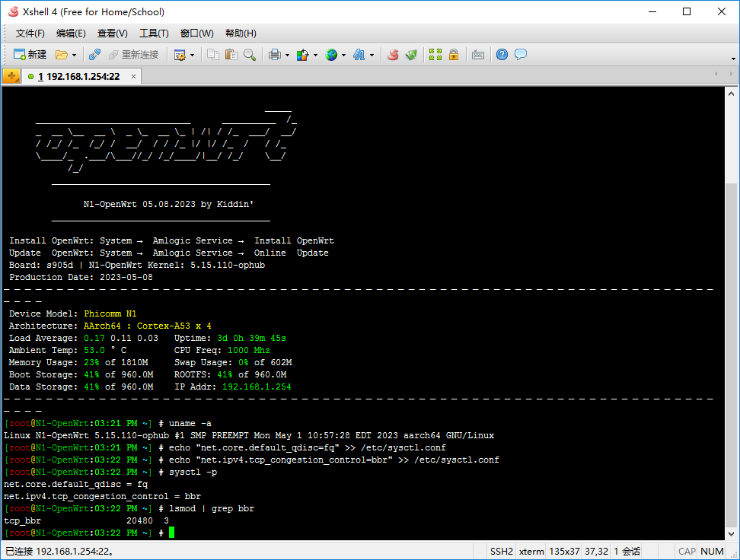
Task: Close the 192.168.1.254:22 tab
Action: click(x=133, y=76)
